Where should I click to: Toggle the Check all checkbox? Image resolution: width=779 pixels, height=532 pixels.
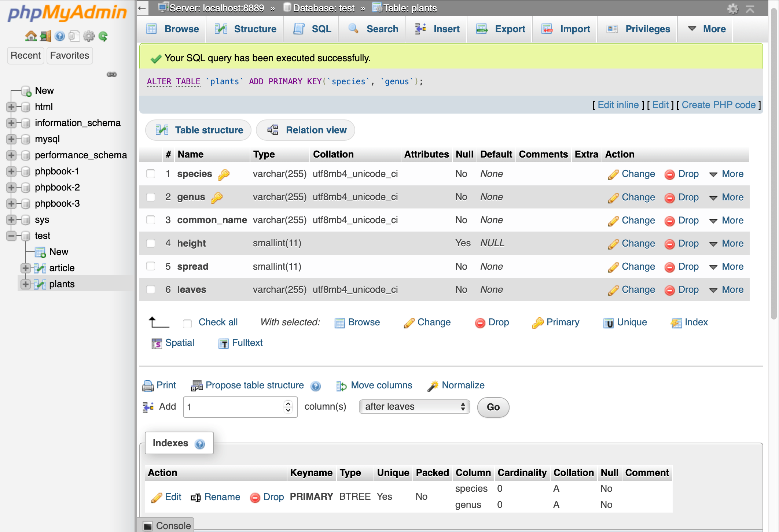click(187, 323)
